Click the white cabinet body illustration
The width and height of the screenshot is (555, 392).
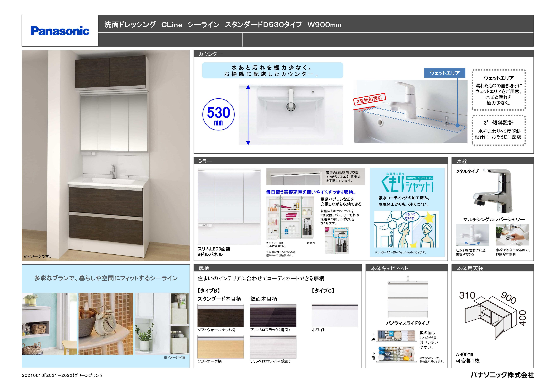[408, 297]
